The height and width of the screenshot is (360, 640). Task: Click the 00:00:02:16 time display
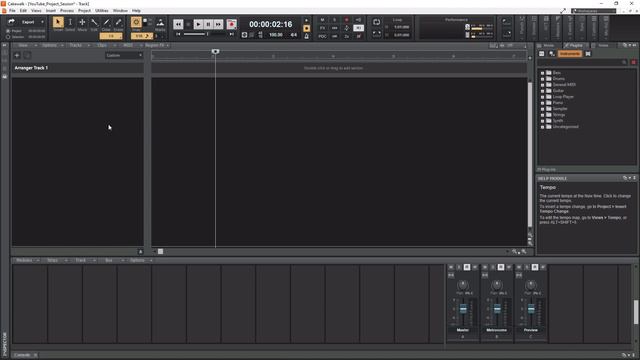[271, 24]
